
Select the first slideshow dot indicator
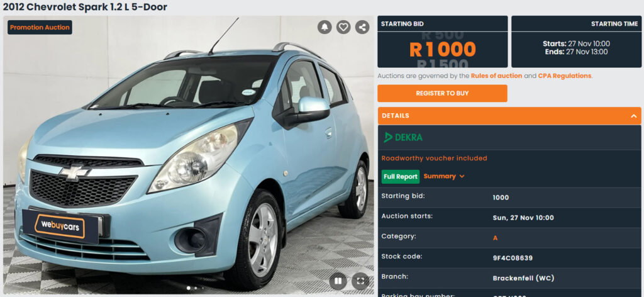(189, 288)
